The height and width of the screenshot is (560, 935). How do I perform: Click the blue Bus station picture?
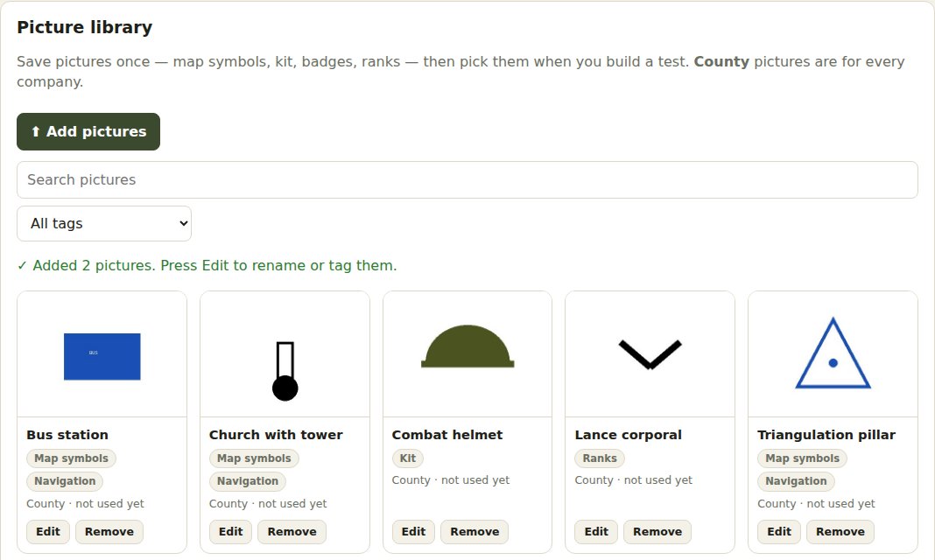pos(102,356)
